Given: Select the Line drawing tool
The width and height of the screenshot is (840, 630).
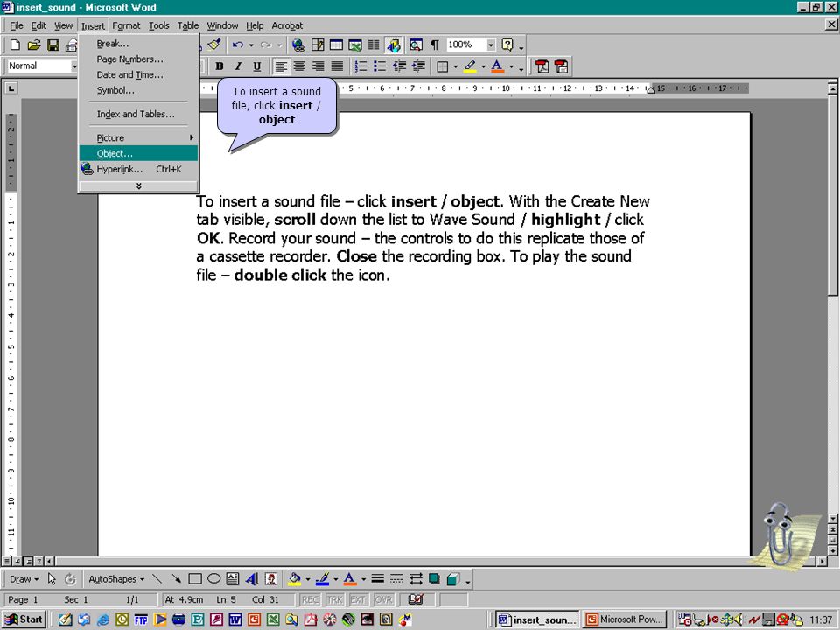Looking at the screenshot, I should coord(157,579).
